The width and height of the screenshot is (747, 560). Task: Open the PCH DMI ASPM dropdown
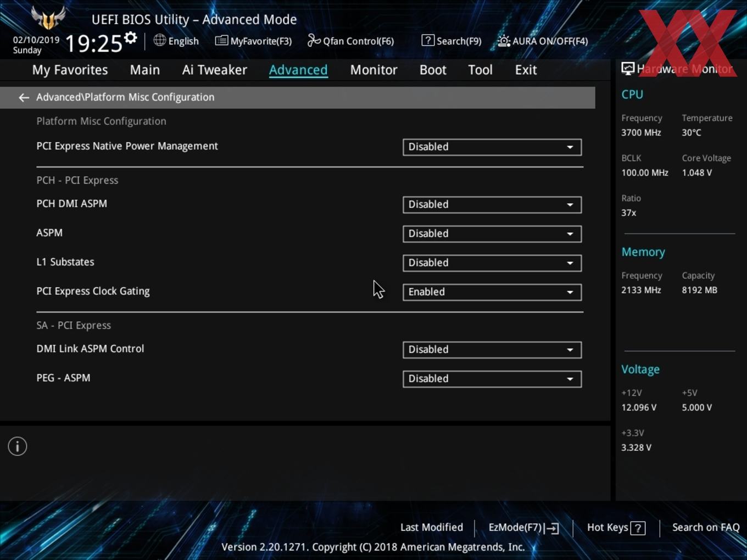coord(492,205)
